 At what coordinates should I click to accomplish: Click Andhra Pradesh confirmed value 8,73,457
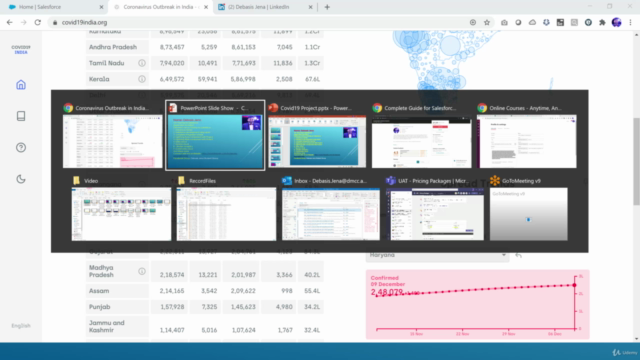pyautogui.click(x=172, y=47)
